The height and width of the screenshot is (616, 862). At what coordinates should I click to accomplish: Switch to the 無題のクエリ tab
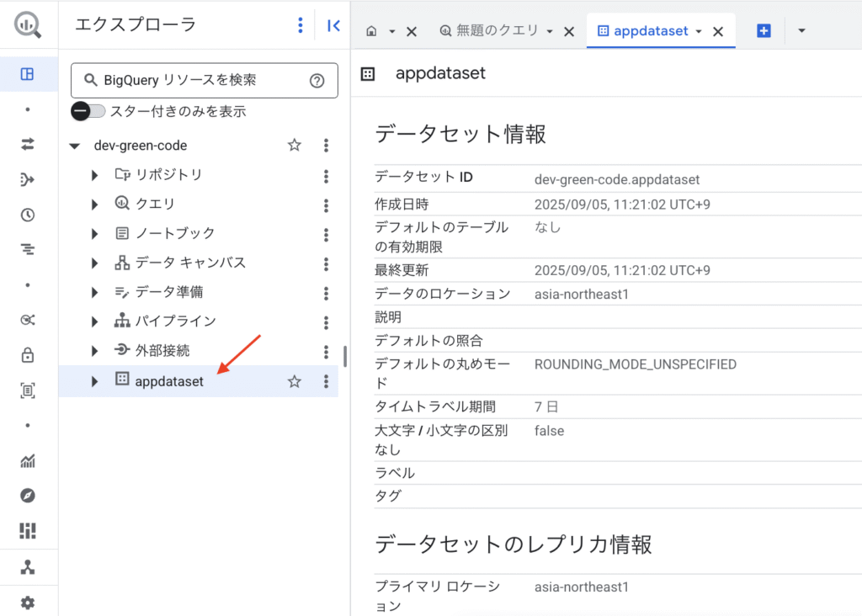pos(488,31)
